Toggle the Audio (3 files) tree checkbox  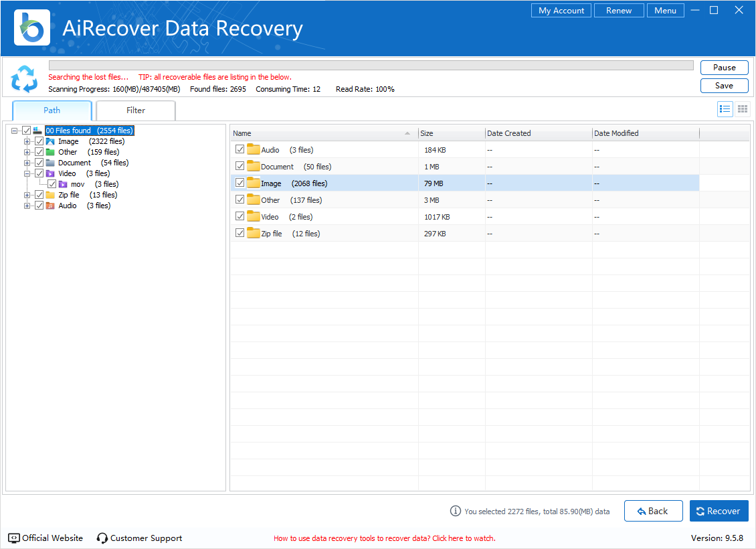click(x=39, y=206)
